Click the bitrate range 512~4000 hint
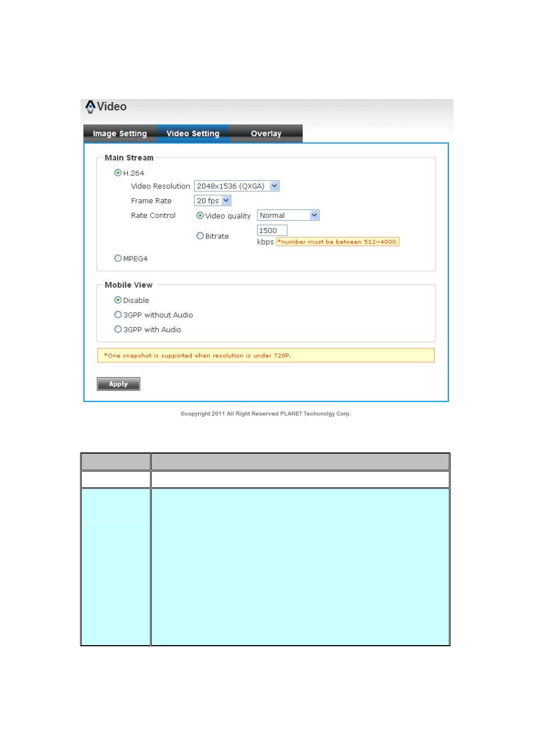Image resolution: width=534 pixels, height=756 pixels. pyautogui.click(x=338, y=242)
